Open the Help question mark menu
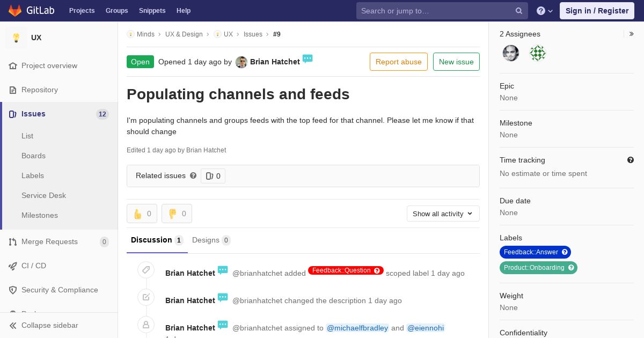The image size is (644, 338). [x=545, y=11]
